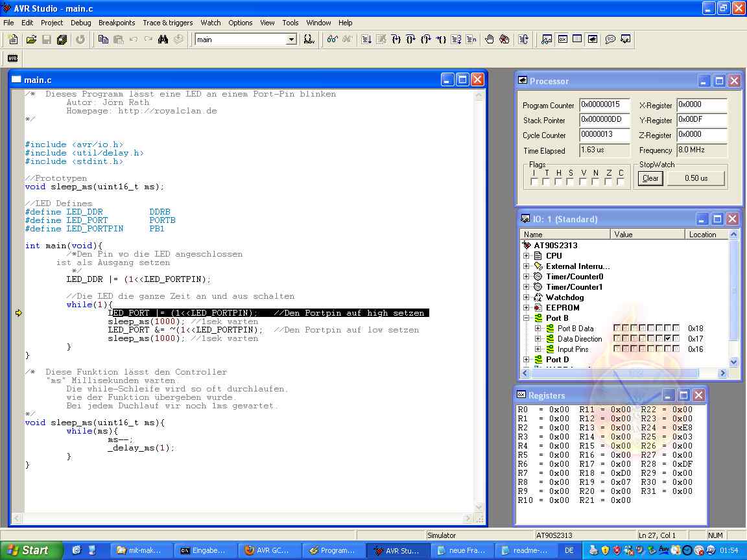Viewport: 747px width, 560px height.
Task: Open the Breakpoints menu
Action: pos(117,23)
